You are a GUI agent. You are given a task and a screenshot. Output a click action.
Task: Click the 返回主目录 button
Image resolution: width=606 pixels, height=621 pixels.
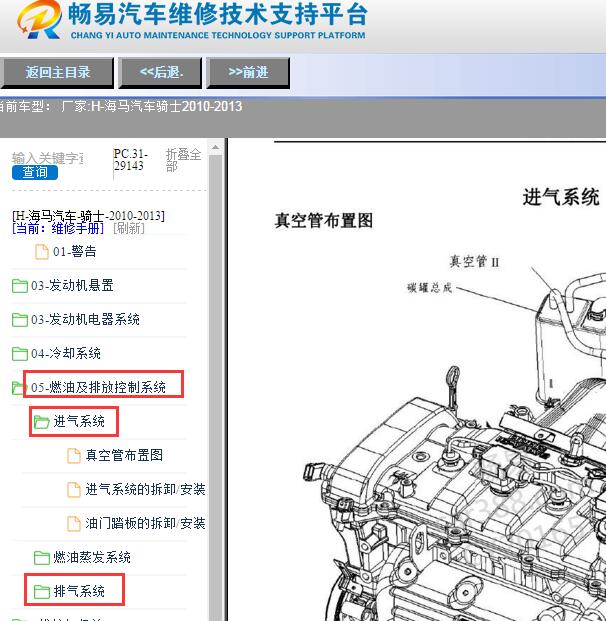click(x=58, y=72)
